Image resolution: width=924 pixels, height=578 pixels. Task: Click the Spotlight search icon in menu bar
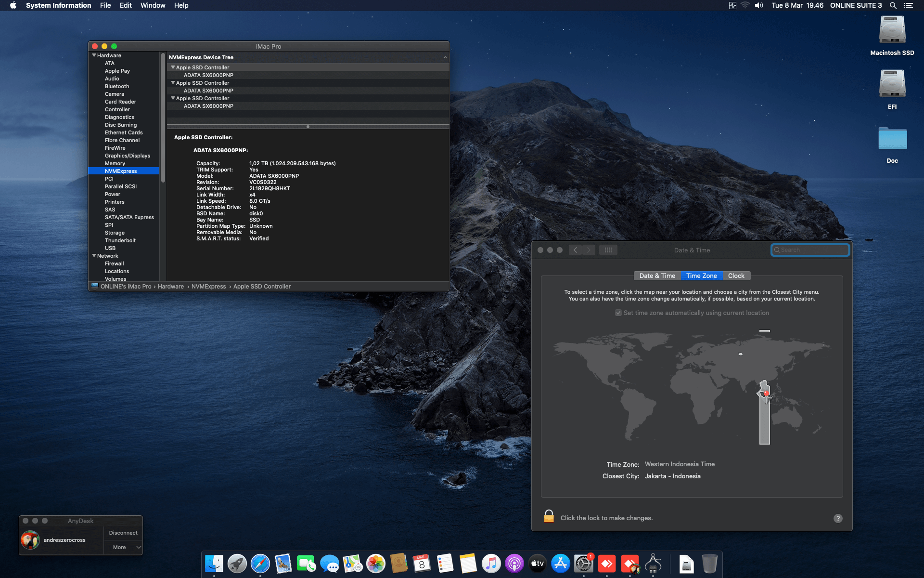[x=893, y=5]
